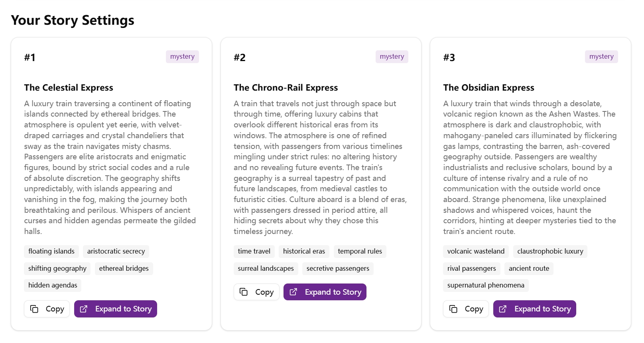The image size is (644, 343).
Task: Select the "floating islands" tag
Action: (x=51, y=251)
